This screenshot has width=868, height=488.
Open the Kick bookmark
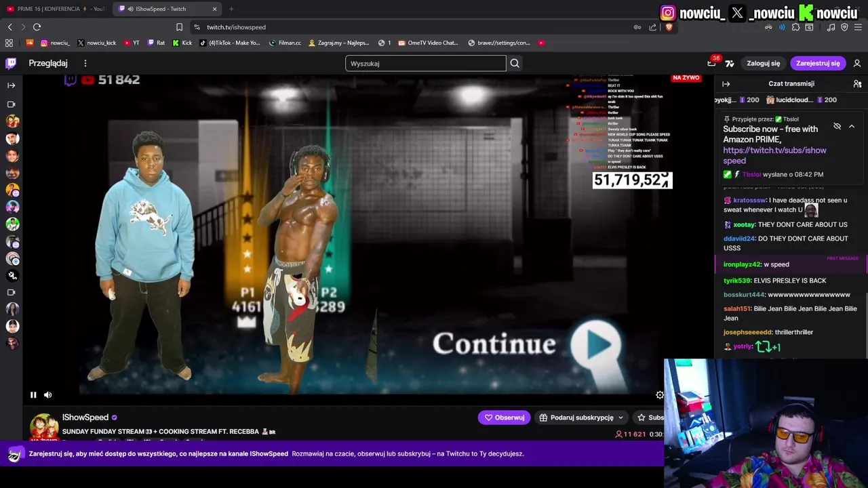(x=182, y=43)
